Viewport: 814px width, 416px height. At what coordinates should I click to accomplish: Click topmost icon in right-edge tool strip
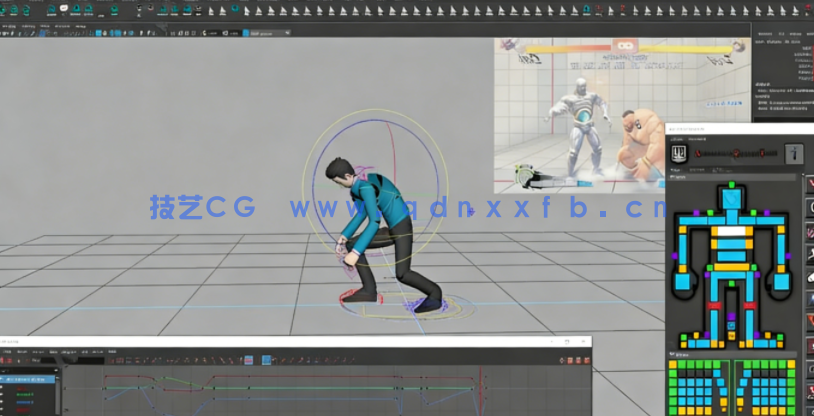809,181
